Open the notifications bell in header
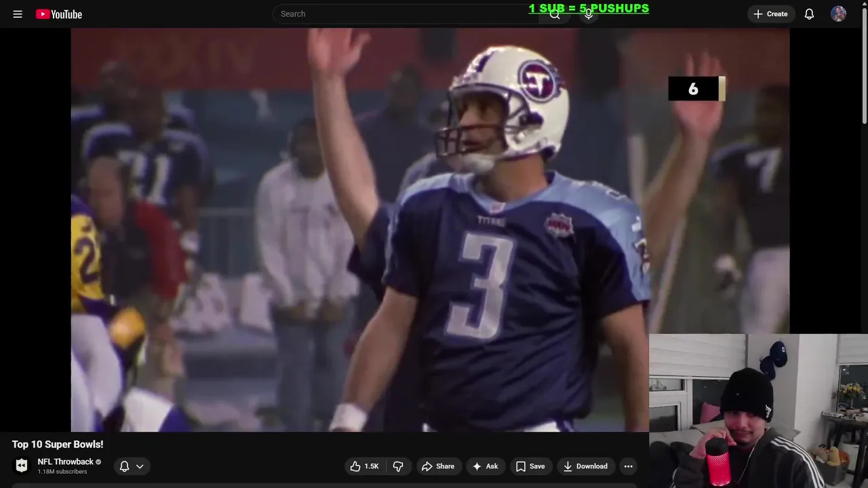Screen dimensions: 868x488 tap(809, 14)
